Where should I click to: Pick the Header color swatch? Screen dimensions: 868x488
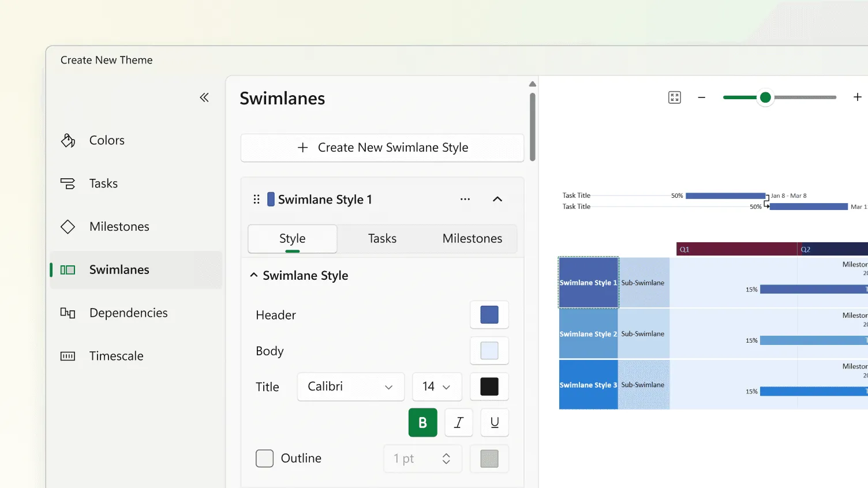coord(489,315)
